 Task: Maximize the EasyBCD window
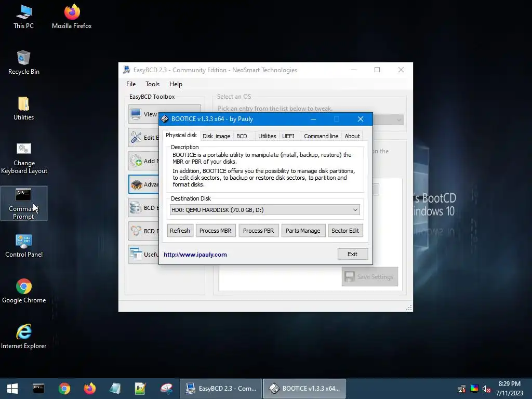[377, 70]
